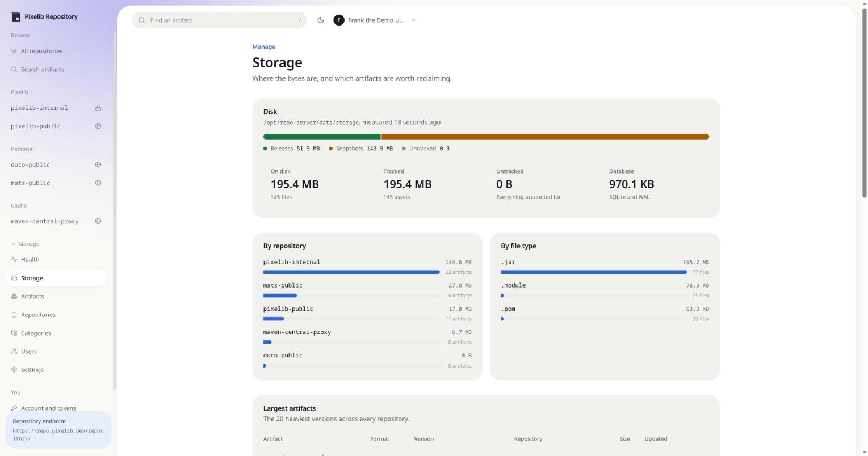Open maven-central-proxy in sidebar
This screenshot has width=868, height=456.
(56, 221)
